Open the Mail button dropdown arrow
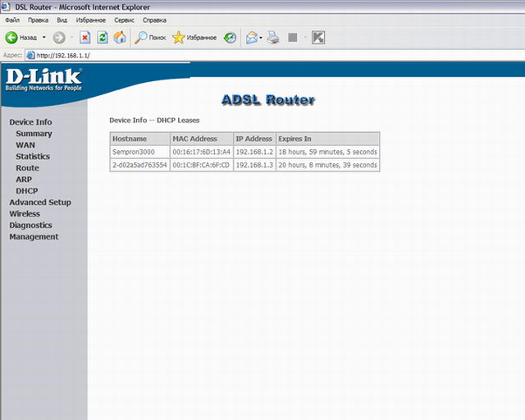 [261, 38]
